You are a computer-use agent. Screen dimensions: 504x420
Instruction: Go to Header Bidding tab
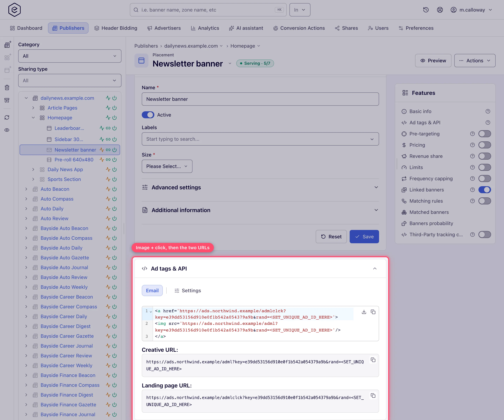tap(116, 28)
